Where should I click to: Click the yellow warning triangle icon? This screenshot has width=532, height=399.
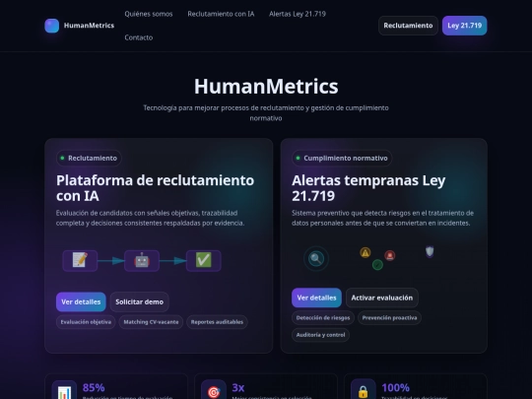tap(366, 253)
